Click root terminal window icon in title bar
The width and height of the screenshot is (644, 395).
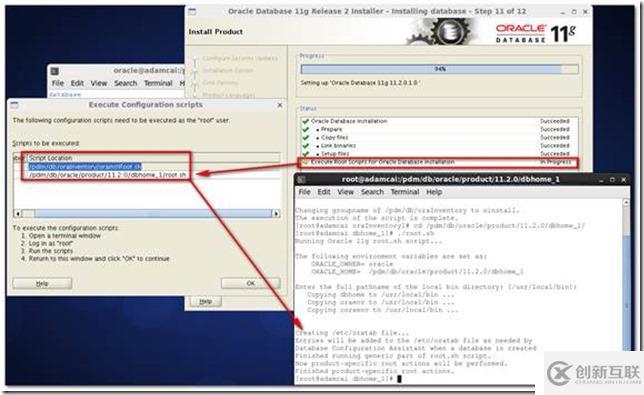pos(301,180)
